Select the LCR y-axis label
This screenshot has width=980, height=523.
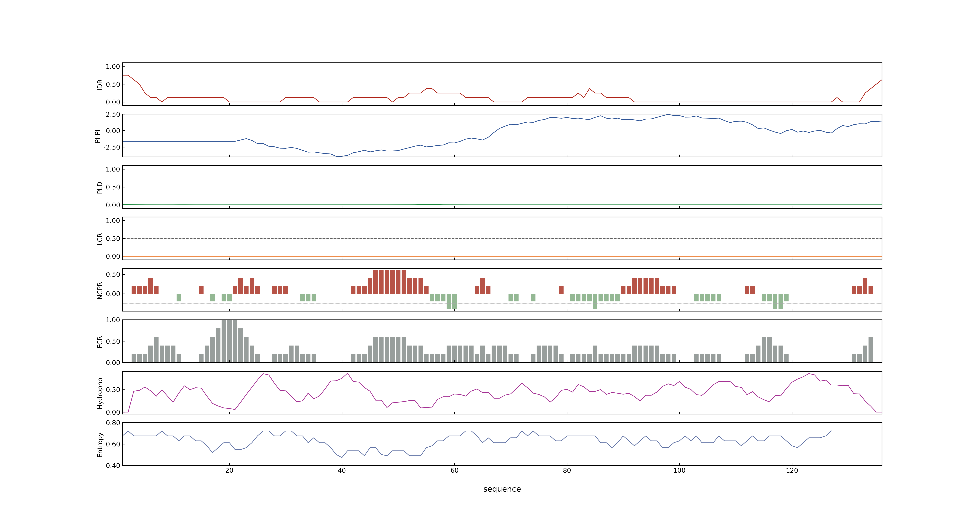click(100, 239)
